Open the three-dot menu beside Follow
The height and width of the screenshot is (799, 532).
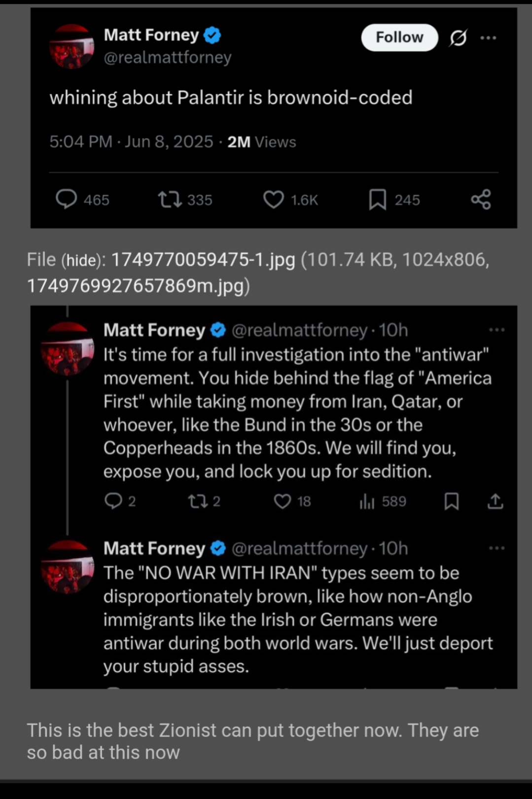(488, 37)
